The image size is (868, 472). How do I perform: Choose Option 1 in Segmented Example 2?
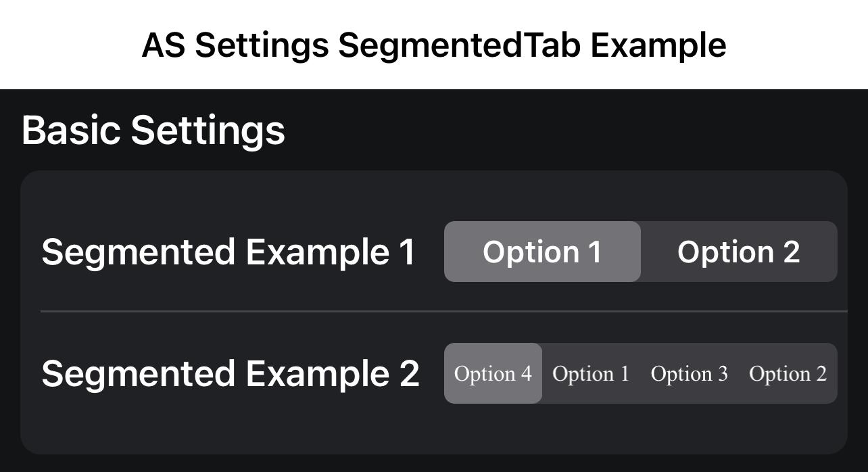591,373
